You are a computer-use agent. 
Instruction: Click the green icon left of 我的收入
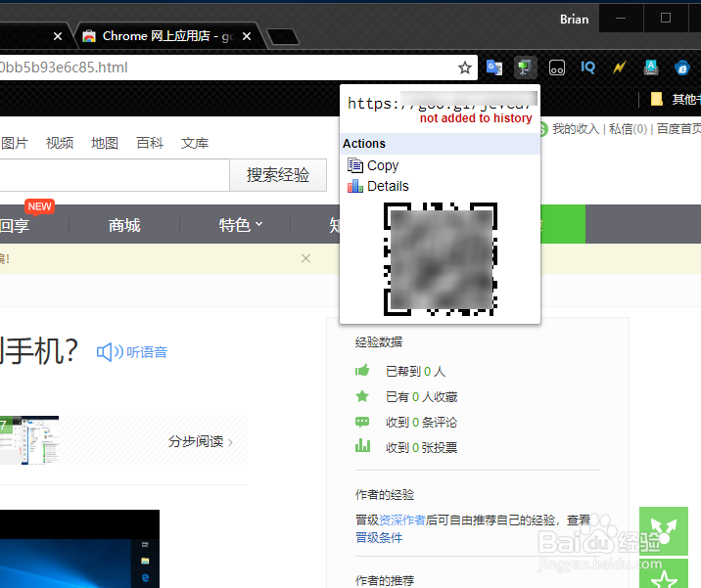[542, 129]
